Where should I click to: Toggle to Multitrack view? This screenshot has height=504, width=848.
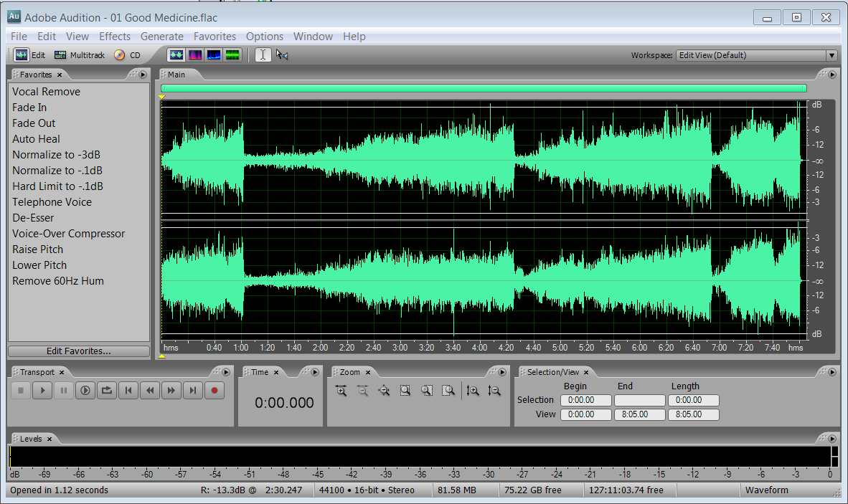[x=79, y=55]
